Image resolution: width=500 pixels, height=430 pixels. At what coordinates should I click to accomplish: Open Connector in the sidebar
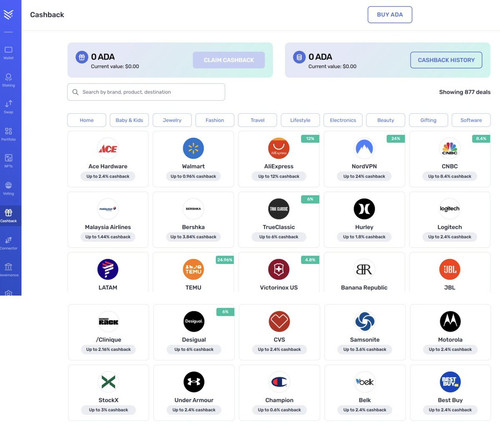(x=8, y=243)
